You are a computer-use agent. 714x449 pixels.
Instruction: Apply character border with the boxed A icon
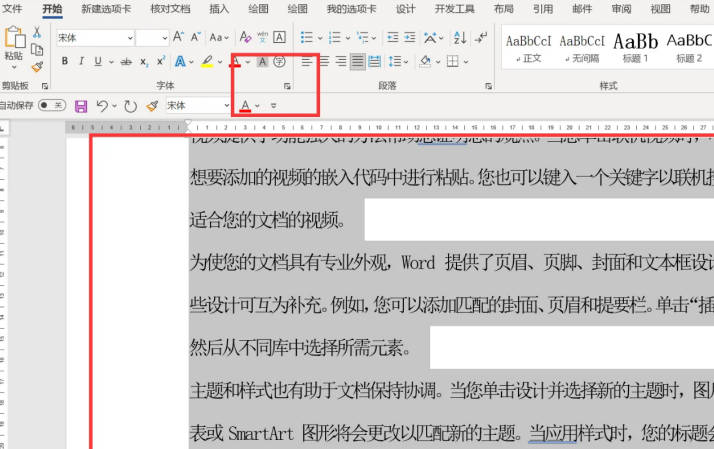click(x=280, y=37)
